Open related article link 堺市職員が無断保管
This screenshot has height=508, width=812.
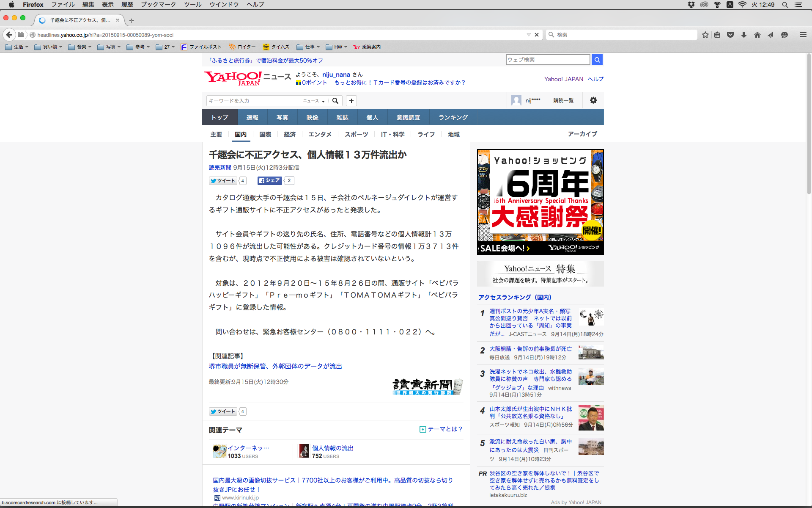pyautogui.click(x=275, y=366)
